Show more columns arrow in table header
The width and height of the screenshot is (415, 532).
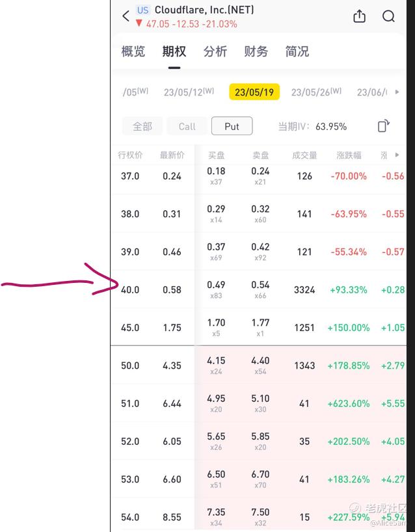click(397, 155)
